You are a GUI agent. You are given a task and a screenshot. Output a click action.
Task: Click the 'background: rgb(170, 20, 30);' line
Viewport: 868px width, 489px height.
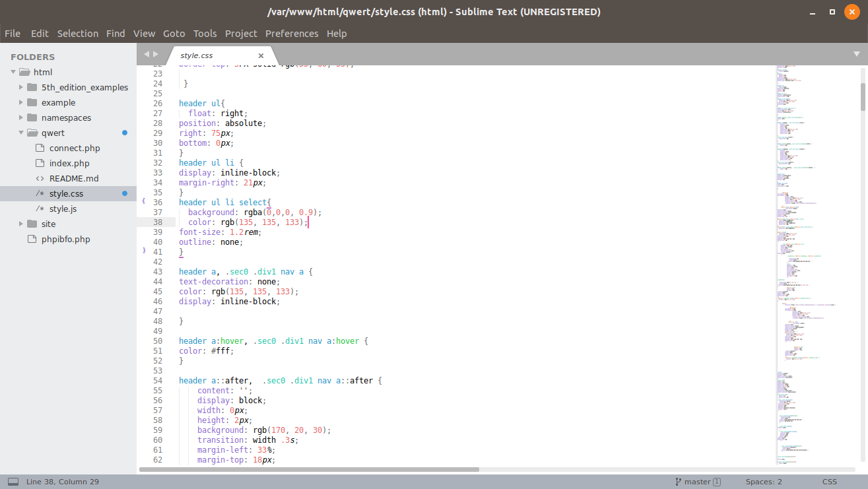[x=264, y=430]
